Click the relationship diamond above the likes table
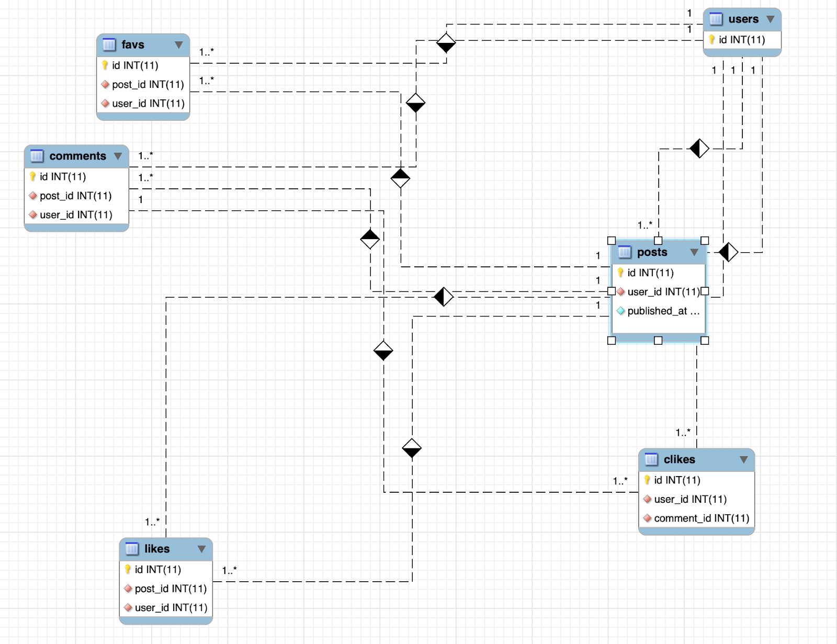Image resolution: width=837 pixels, height=644 pixels. point(412,448)
